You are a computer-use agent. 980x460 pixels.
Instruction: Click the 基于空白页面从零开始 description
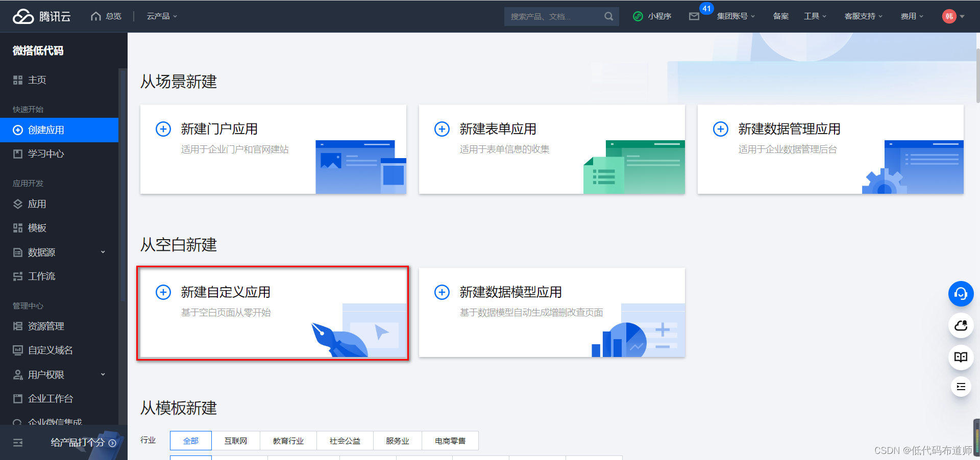pyautogui.click(x=226, y=313)
